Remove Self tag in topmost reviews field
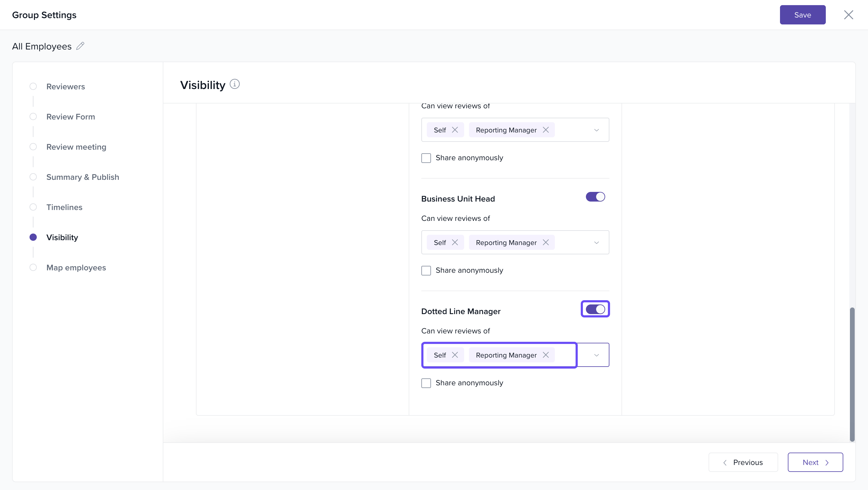 click(x=455, y=130)
